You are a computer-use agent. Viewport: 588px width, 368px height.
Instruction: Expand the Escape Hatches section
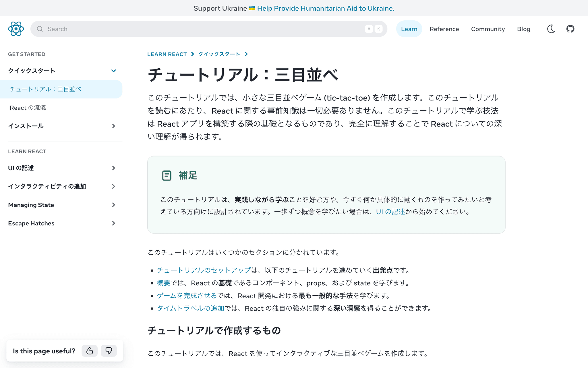113,223
